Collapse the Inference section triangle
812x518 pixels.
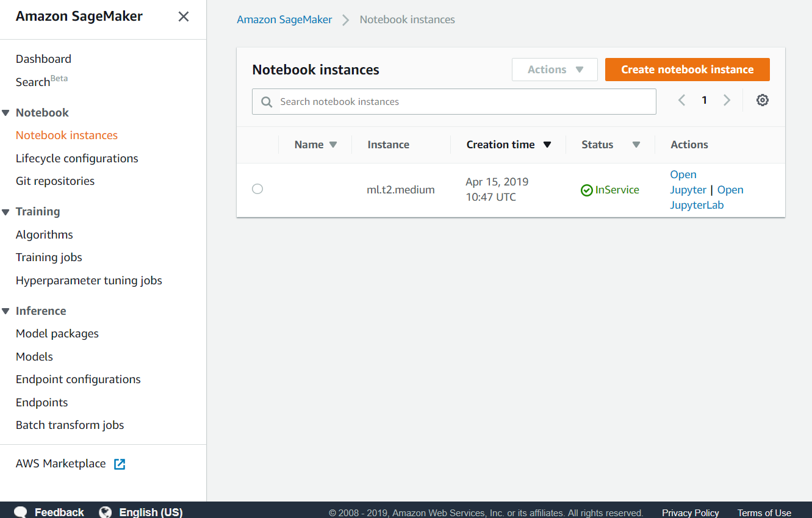5,311
